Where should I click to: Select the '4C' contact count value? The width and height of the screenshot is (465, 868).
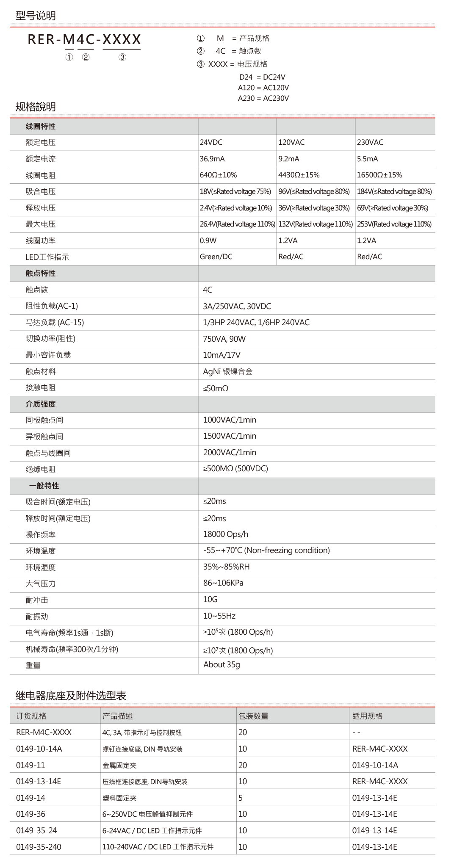coord(208,290)
